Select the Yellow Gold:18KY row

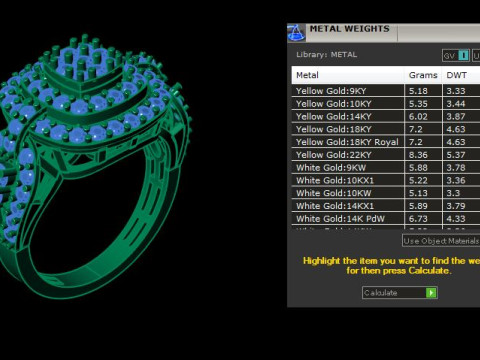point(386,129)
